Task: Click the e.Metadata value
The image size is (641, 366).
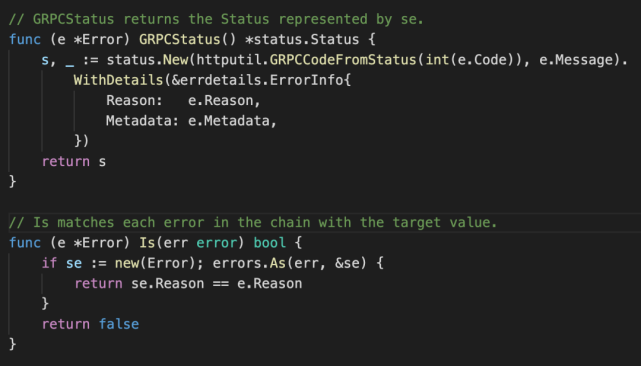Action: pos(229,121)
